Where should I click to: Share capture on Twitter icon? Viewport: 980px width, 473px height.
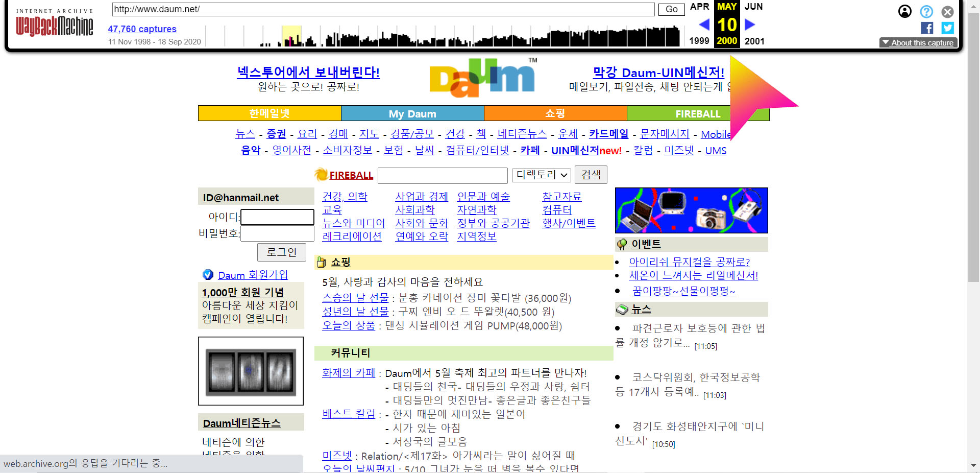tap(947, 28)
